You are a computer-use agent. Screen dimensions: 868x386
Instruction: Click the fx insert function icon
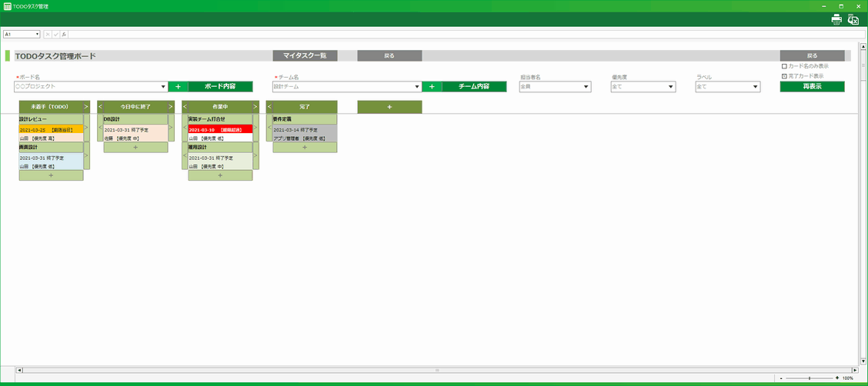point(65,35)
